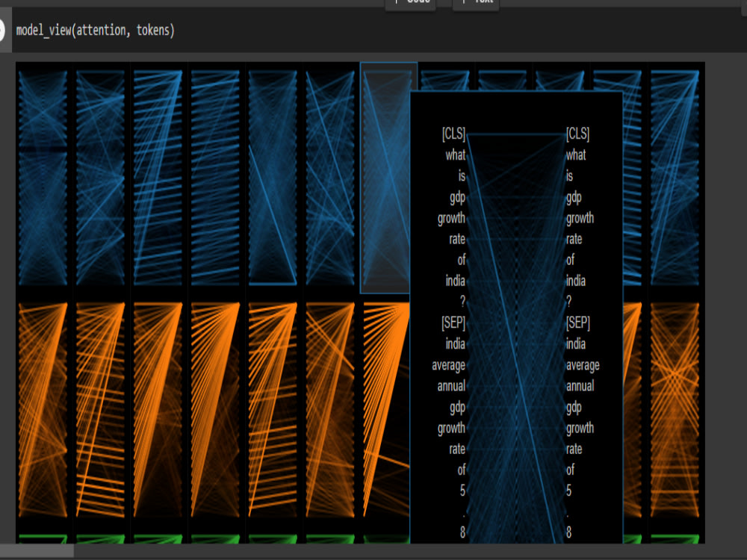This screenshot has width=747, height=560.
Task: Select the left-column 'is' token
Action: coord(462,175)
